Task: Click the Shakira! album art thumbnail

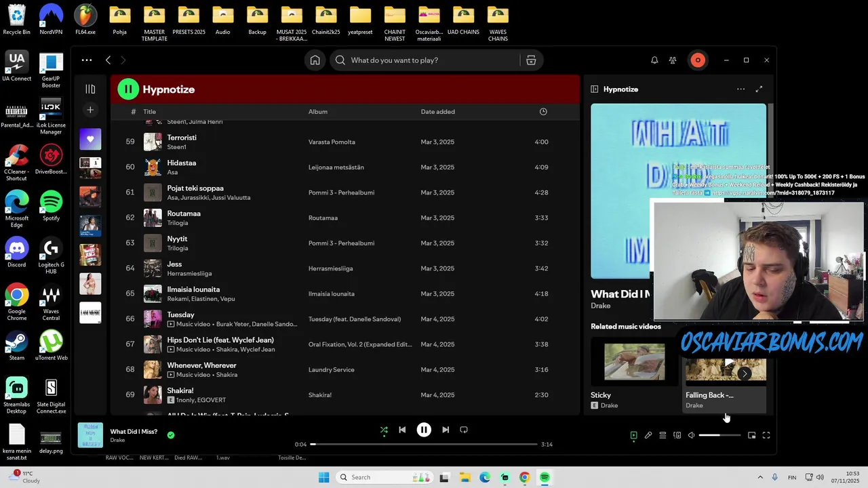Action: pos(153,395)
